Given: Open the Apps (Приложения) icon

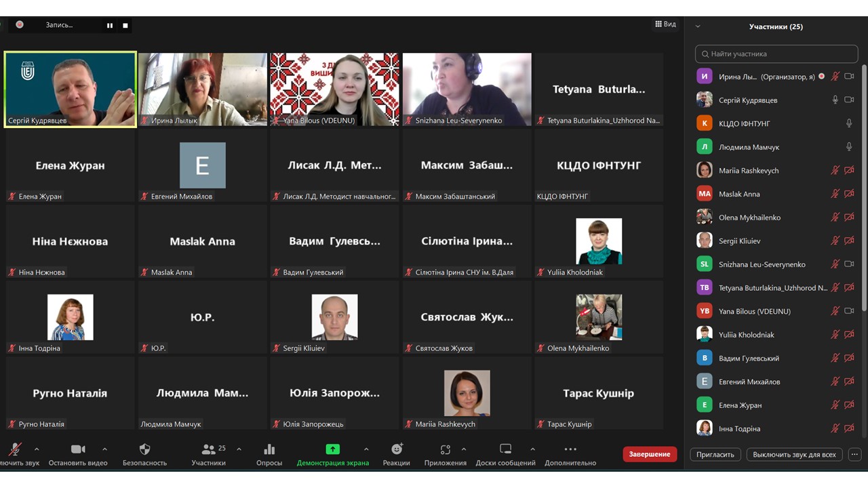Looking at the screenshot, I should 445,449.
